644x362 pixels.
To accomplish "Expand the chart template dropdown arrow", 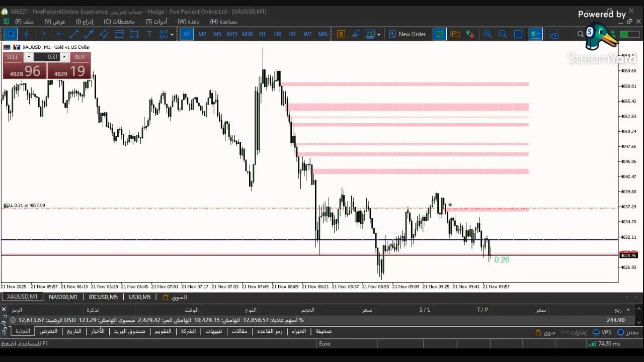I will [378, 34].
